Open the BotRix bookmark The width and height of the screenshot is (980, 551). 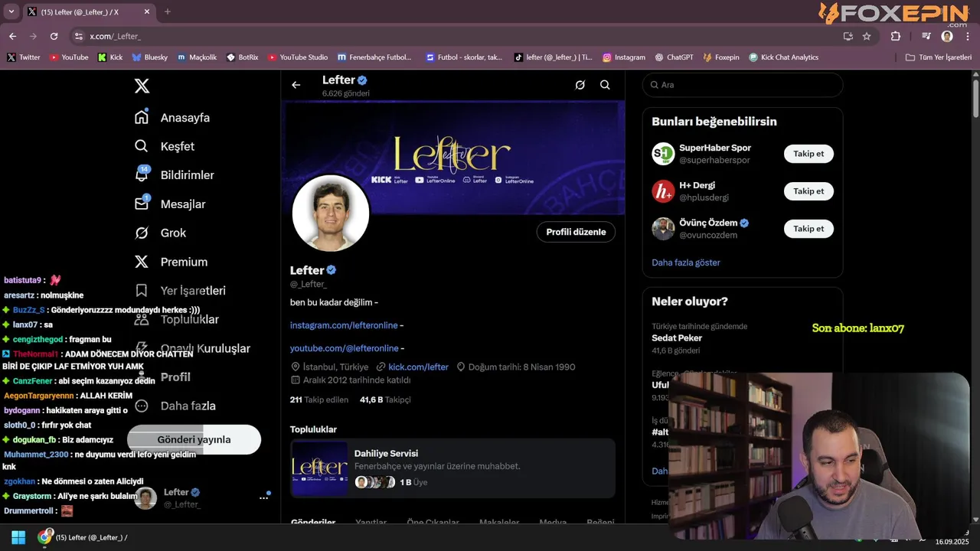coord(243,57)
